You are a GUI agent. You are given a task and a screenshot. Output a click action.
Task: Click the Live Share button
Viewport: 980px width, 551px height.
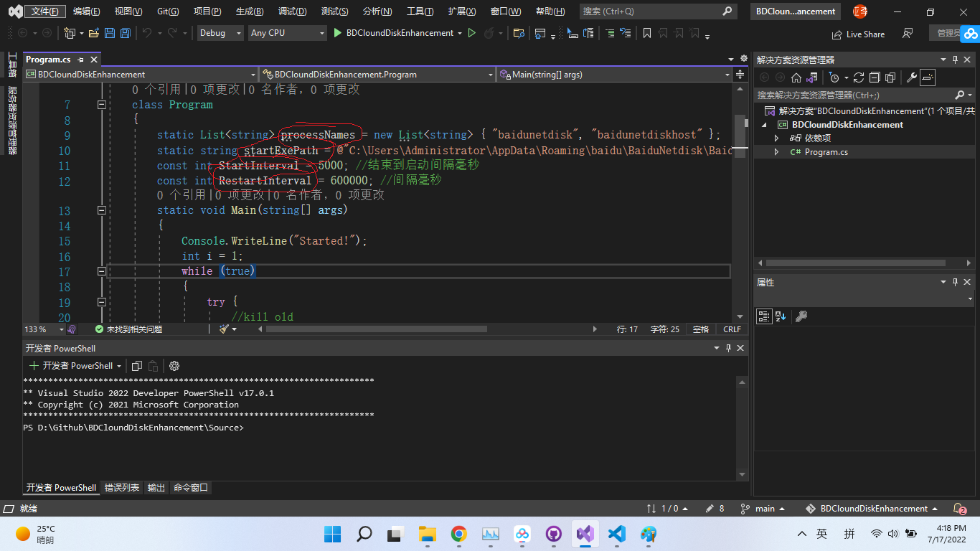click(858, 34)
